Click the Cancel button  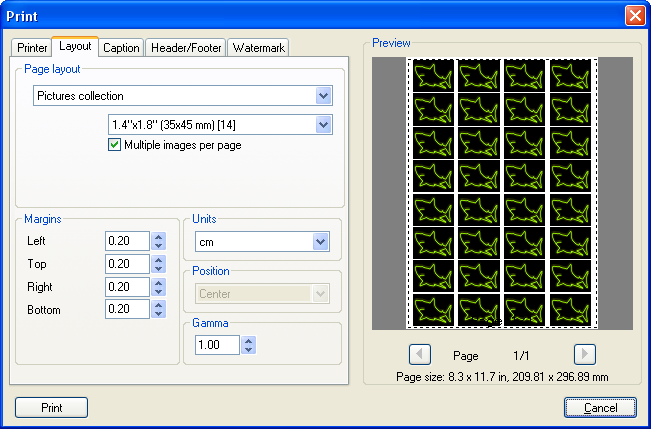(599, 407)
